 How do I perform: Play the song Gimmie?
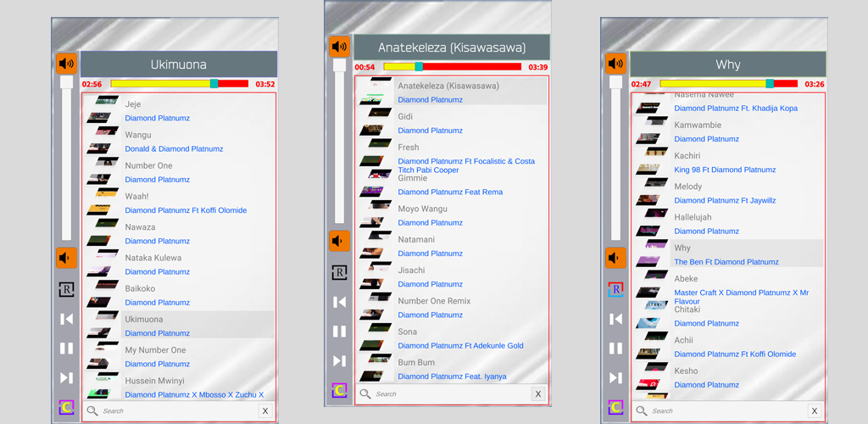pyautogui.click(x=451, y=186)
